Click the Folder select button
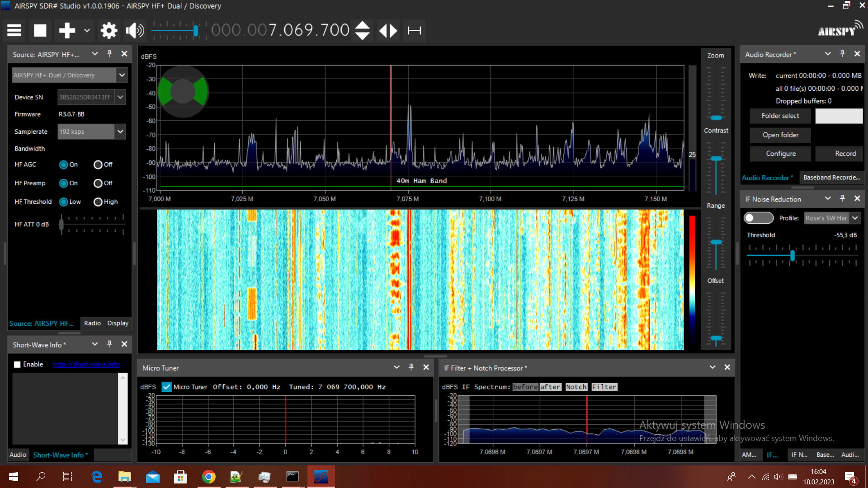The width and height of the screenshot is (868, 488). pyautogui.click(x=780, y=116)
